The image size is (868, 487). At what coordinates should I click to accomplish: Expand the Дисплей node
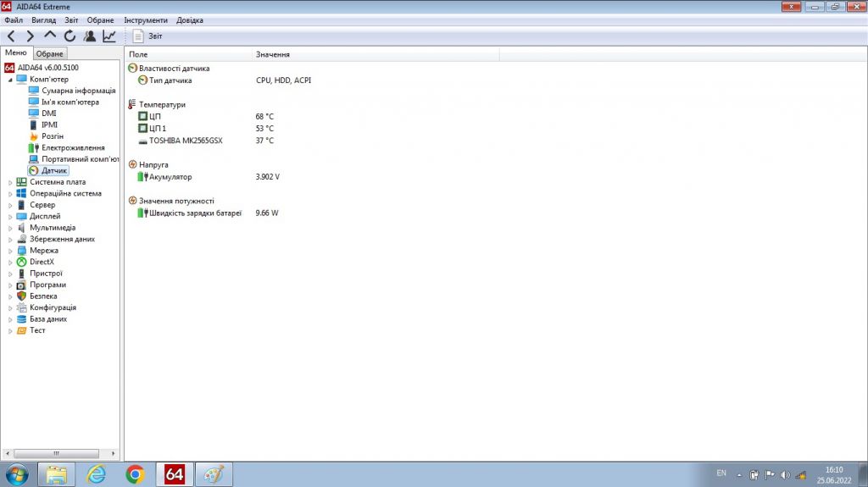(x=10, y=216)
